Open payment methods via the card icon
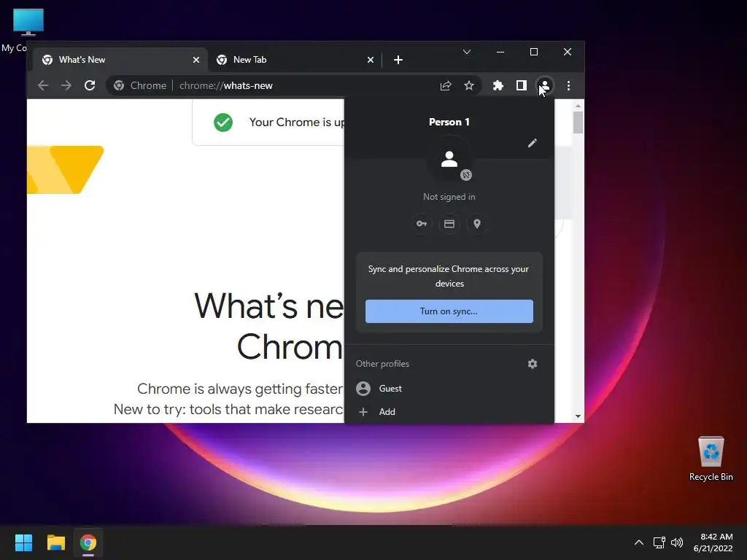This screenshot has width=747, height=560. 449,224
